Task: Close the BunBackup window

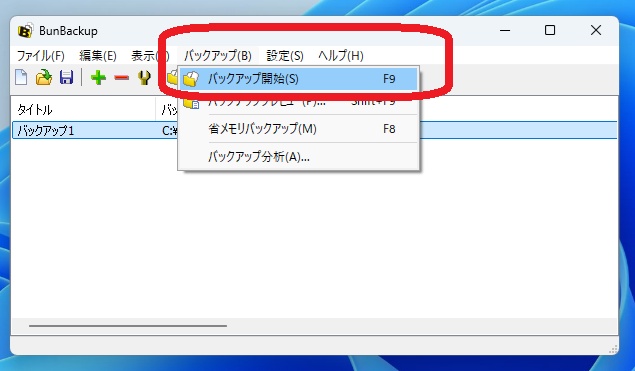Action: point(596,30)
